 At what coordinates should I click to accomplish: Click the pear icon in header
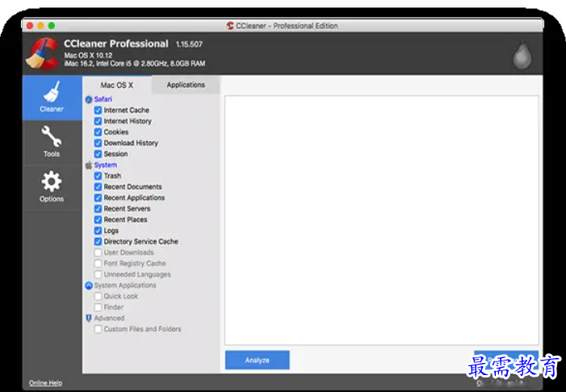point(522,54)
